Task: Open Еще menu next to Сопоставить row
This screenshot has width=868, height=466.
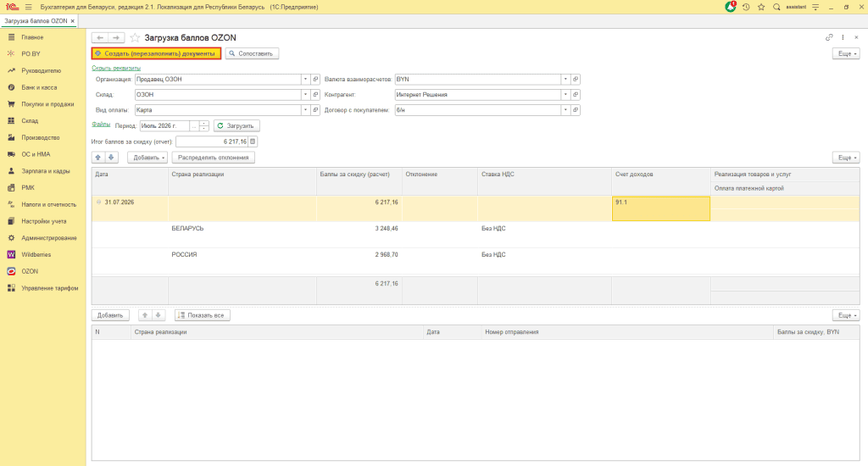Action: (847, 53)
